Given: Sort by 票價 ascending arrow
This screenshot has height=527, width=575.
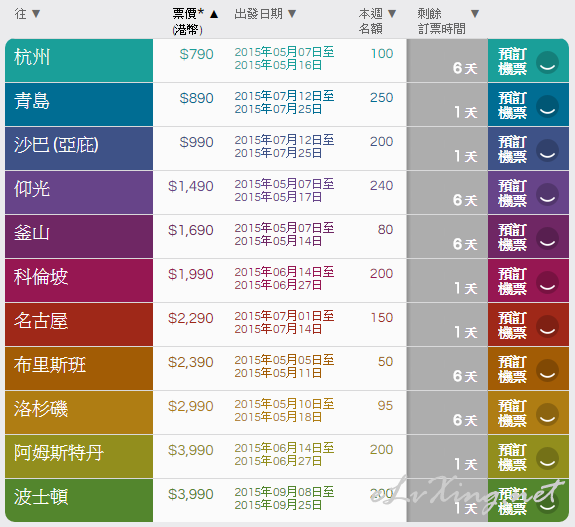Looking at the screenshot, I should pyautogui.click(x=214, y=14).
